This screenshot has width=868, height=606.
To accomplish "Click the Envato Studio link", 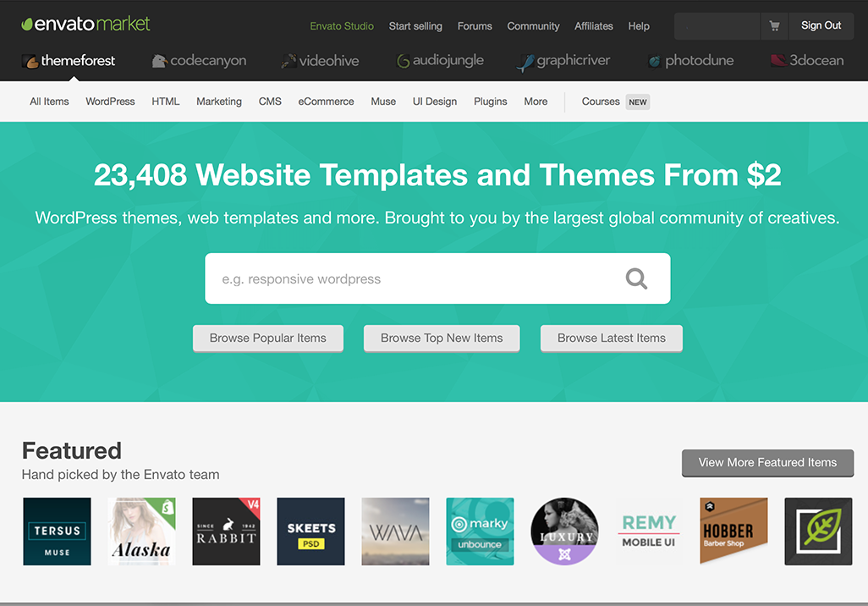I will [x=342, y=26].
